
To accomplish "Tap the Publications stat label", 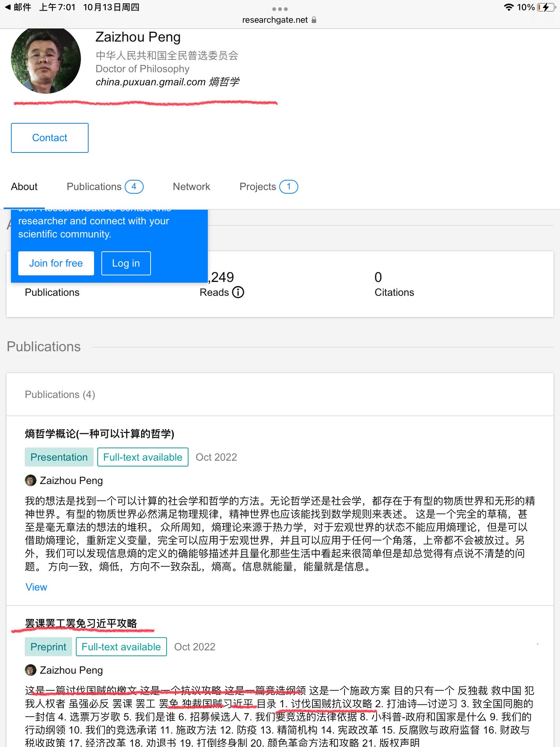I will point(52,292).
